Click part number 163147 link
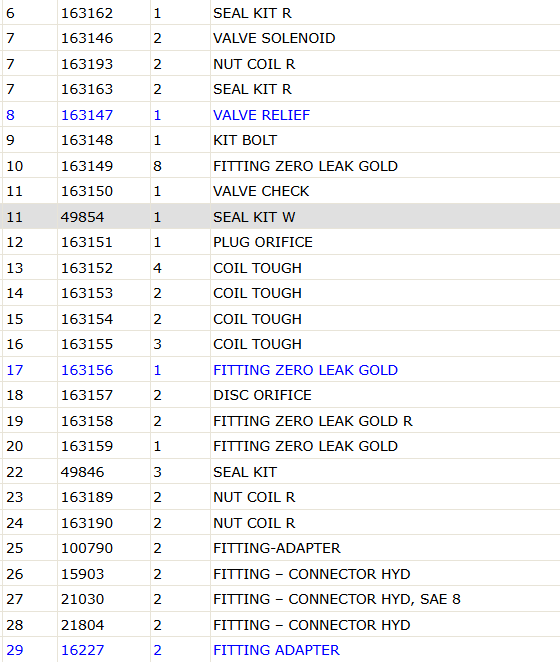The width and height of the screenshot is (560, 662). pos(87,115)
